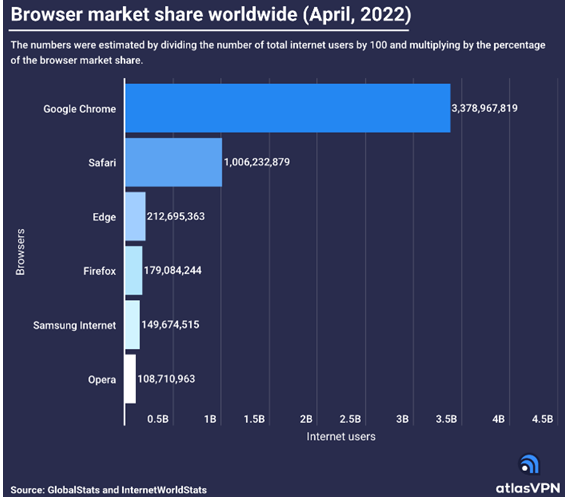Click the 'Firefox' axis label
The height and width of the screenshot is (497, 565).
point(99,271)
